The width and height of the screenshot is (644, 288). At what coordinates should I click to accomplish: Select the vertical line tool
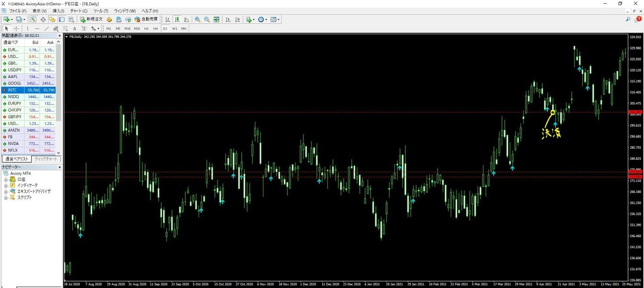27,28
